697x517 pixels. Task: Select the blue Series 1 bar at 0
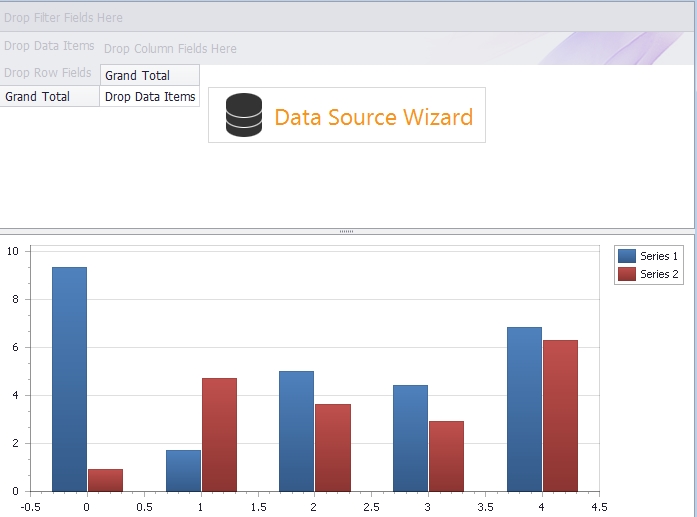[69, 379]
